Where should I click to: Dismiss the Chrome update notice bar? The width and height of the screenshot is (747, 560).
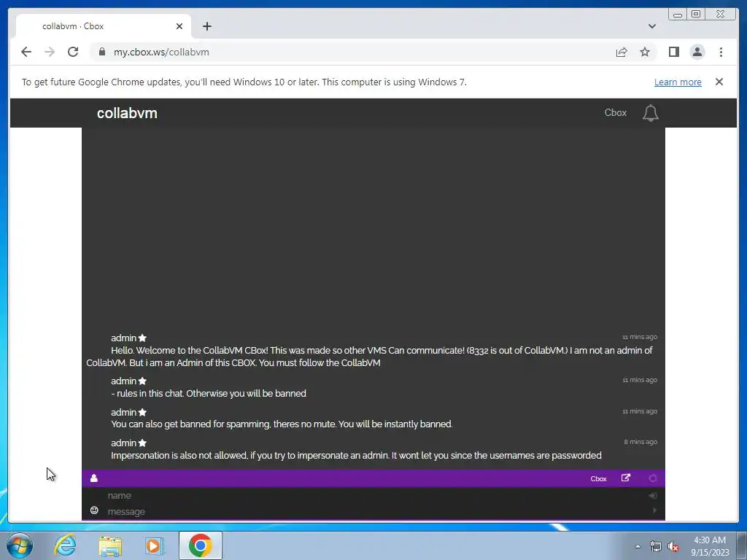pos(719,82)
